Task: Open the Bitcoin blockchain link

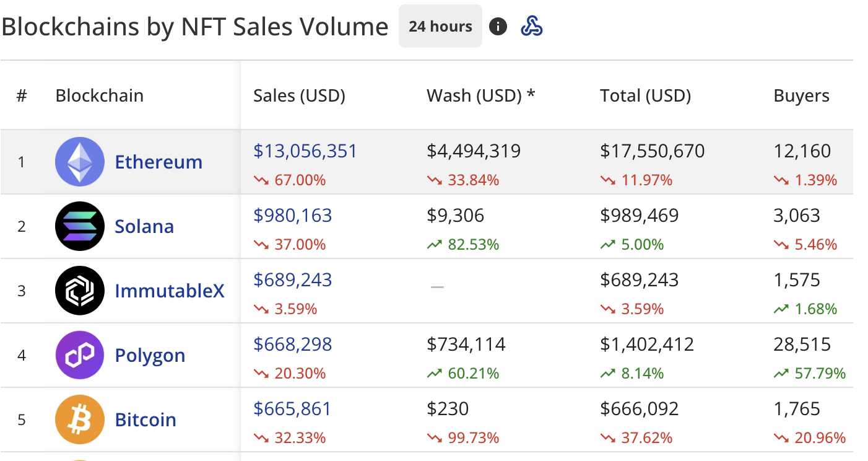Action: 145,420
